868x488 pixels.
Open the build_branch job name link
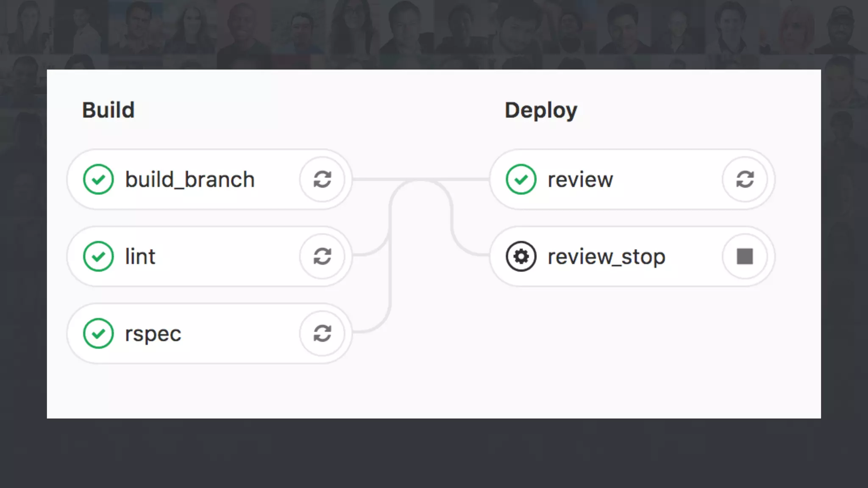point(189,180)
